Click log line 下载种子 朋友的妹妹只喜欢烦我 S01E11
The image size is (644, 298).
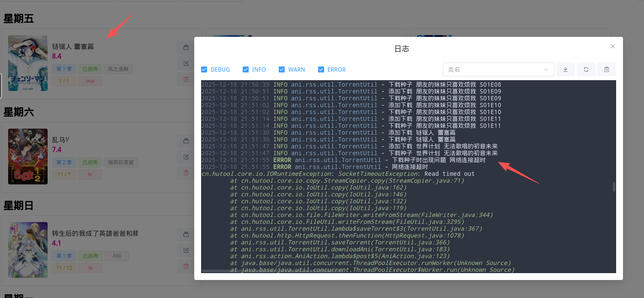tap(351, 126)
